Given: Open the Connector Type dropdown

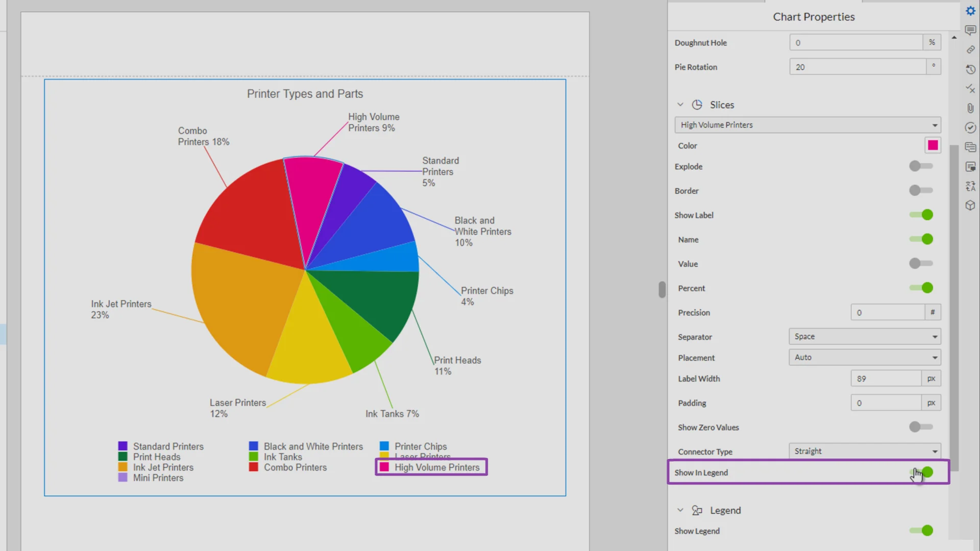Looking at the screenshot, I should tap(864, 452).
